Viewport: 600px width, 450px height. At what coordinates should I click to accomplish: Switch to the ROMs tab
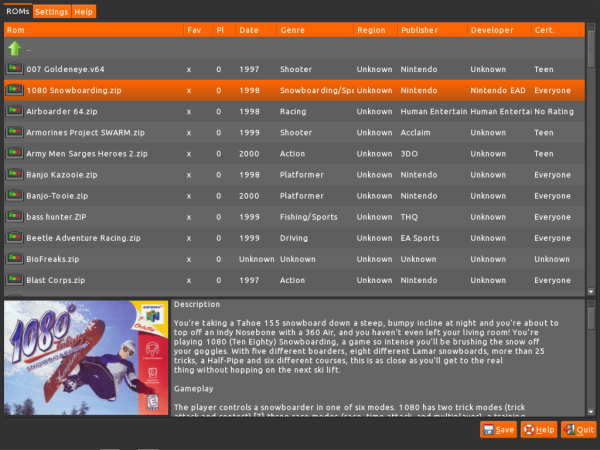(x=18, y=11)
